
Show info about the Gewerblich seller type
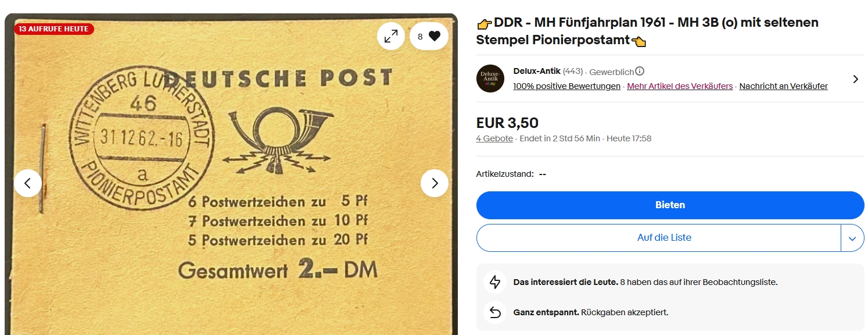640,72
